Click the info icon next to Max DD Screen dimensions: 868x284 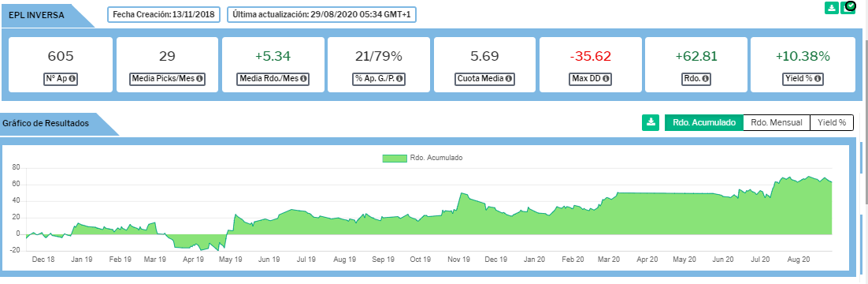[606, 79]
